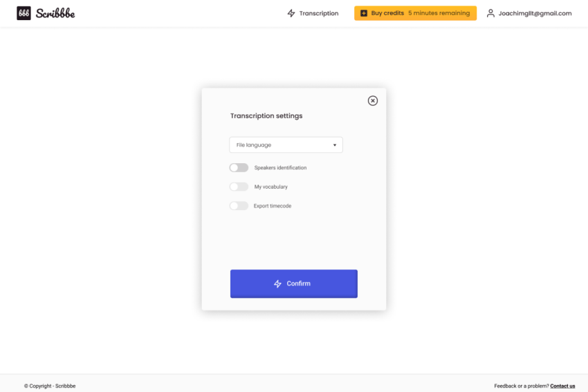The height and width of the screenshot is (392, 588).
Task: Click the lightning icon on the Confirm button
Action: [278, 284]
